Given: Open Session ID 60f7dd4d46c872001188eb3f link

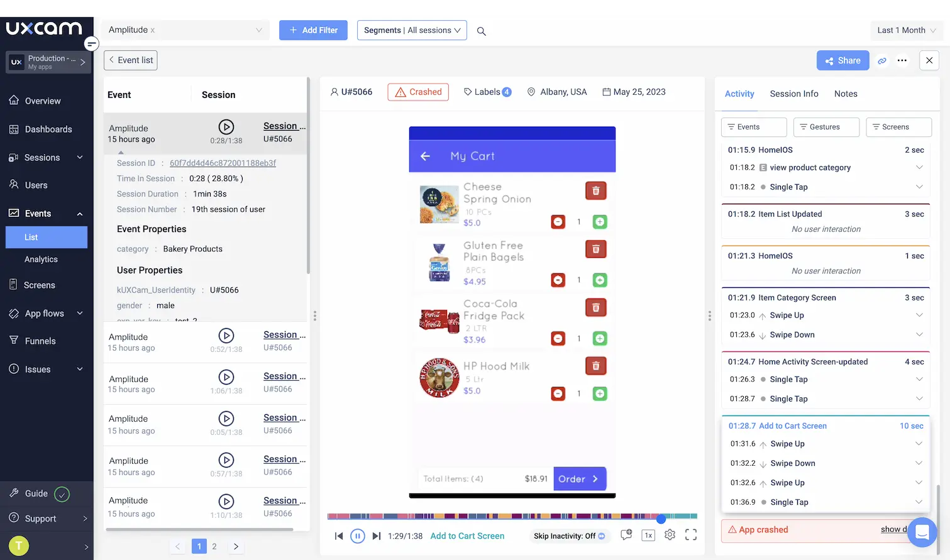Looking at the screenshot, I should click(x=223, y=163).
